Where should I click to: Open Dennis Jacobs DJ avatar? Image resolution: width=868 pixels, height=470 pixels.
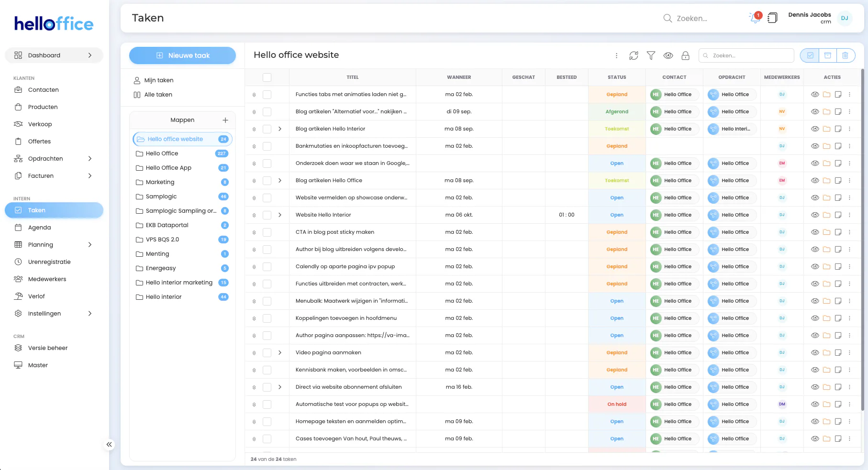click(845, 18)
